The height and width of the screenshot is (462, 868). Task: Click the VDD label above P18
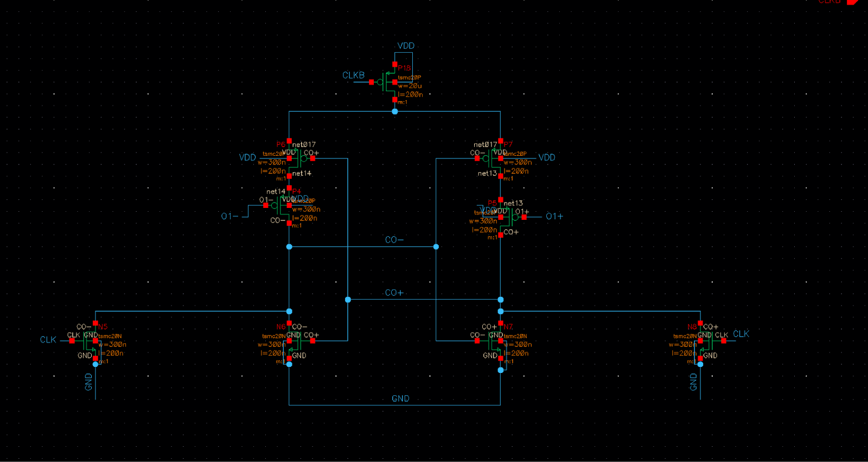click(x=406, y=46)
